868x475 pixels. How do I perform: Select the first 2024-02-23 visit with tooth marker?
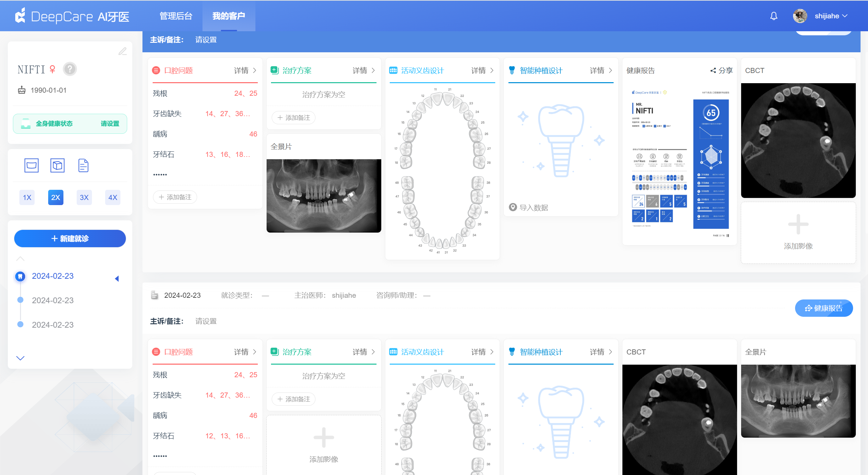[x=53, y=276]
